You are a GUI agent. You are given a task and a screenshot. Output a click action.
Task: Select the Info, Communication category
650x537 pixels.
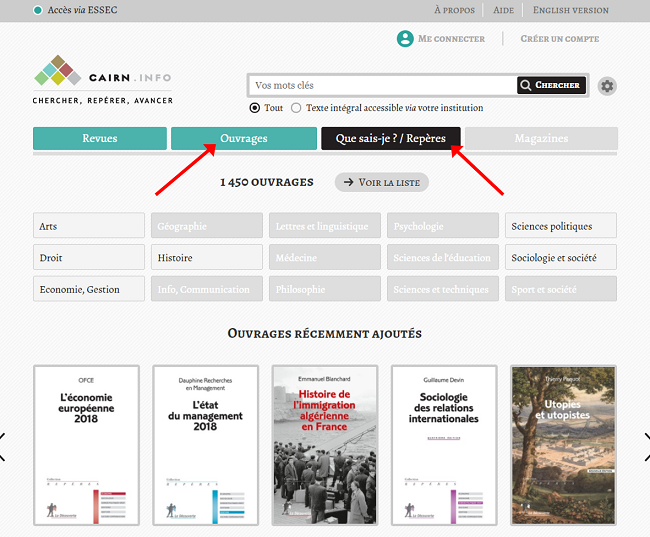point(207,289)
